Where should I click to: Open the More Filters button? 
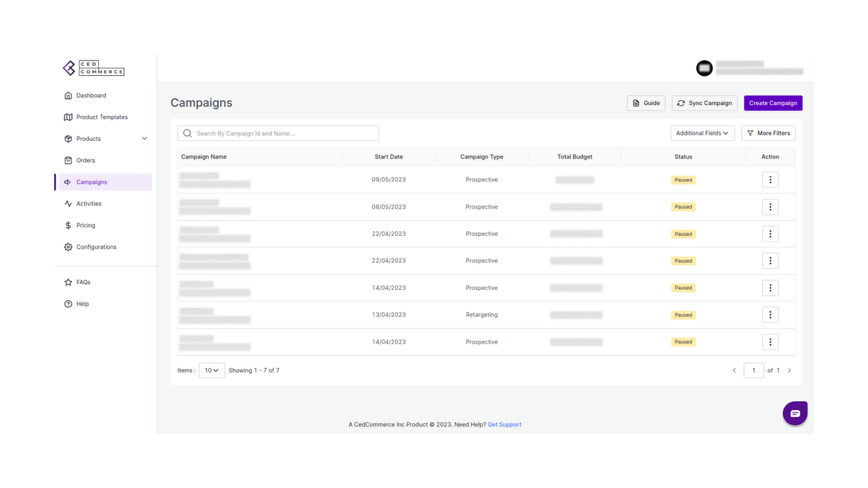coord(768,134)
